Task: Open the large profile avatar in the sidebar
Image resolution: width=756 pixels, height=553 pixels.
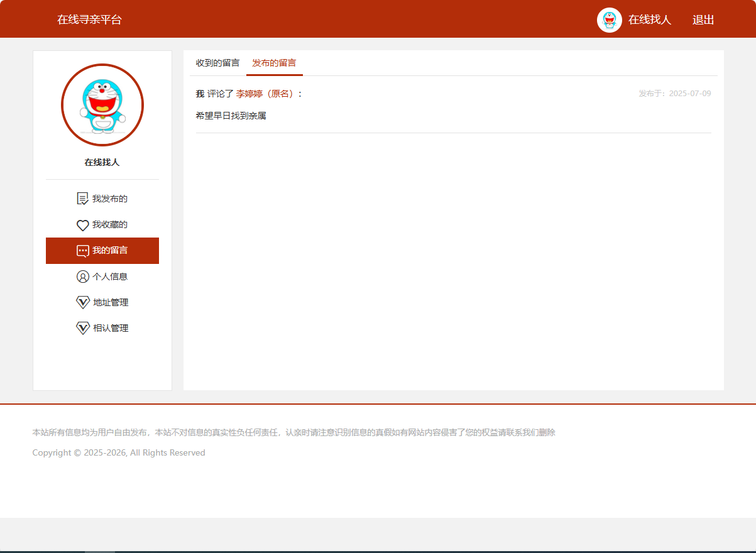Action: tap(102, 105)
